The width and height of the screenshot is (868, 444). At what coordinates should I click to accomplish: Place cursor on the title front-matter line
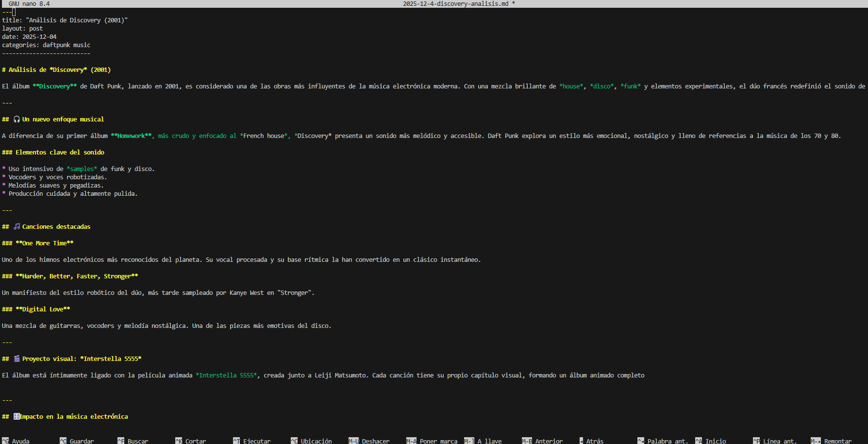(65, 20)
